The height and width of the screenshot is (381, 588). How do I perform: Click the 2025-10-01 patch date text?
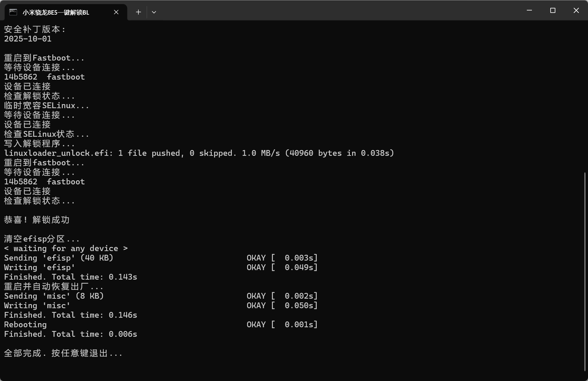click(28, 39)
